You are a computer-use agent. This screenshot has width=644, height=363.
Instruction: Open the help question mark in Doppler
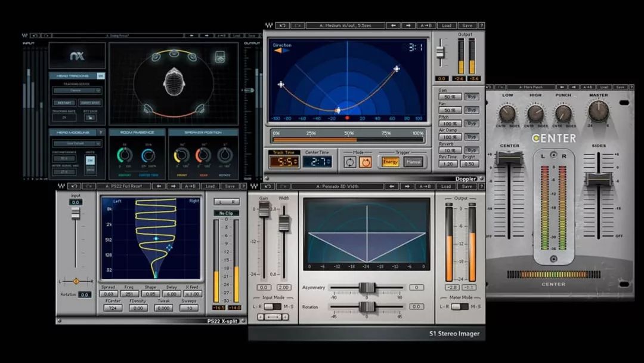[481, 26]
